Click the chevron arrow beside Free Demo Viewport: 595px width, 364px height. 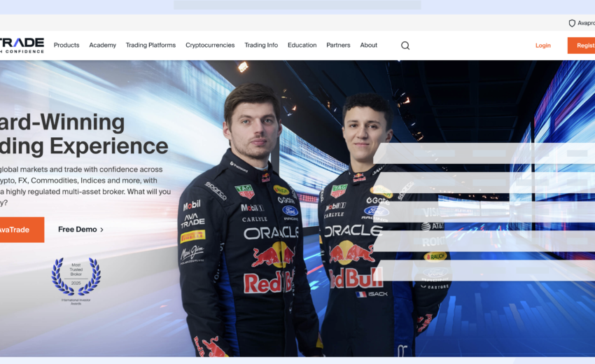point(101,230)
